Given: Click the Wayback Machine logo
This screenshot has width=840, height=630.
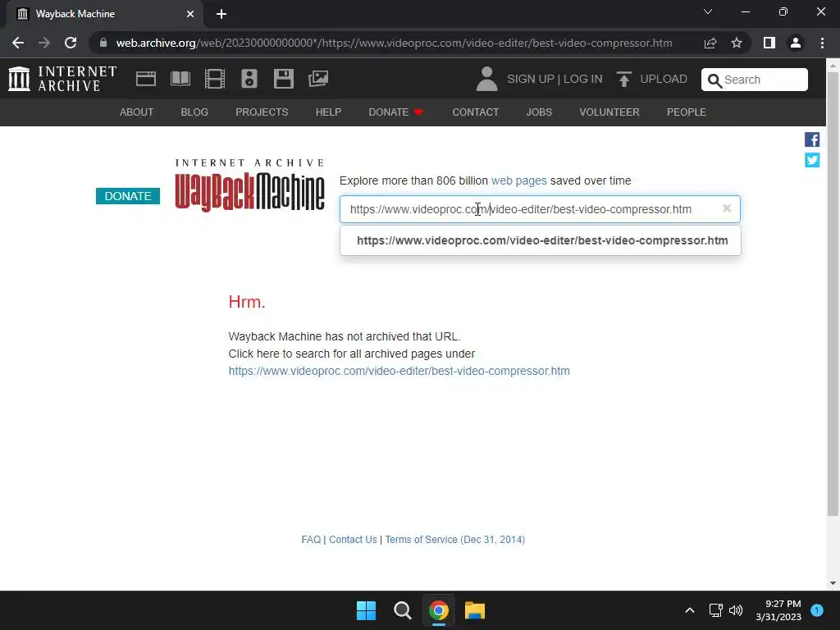Looking at the screenshot, I should (249, 185).
